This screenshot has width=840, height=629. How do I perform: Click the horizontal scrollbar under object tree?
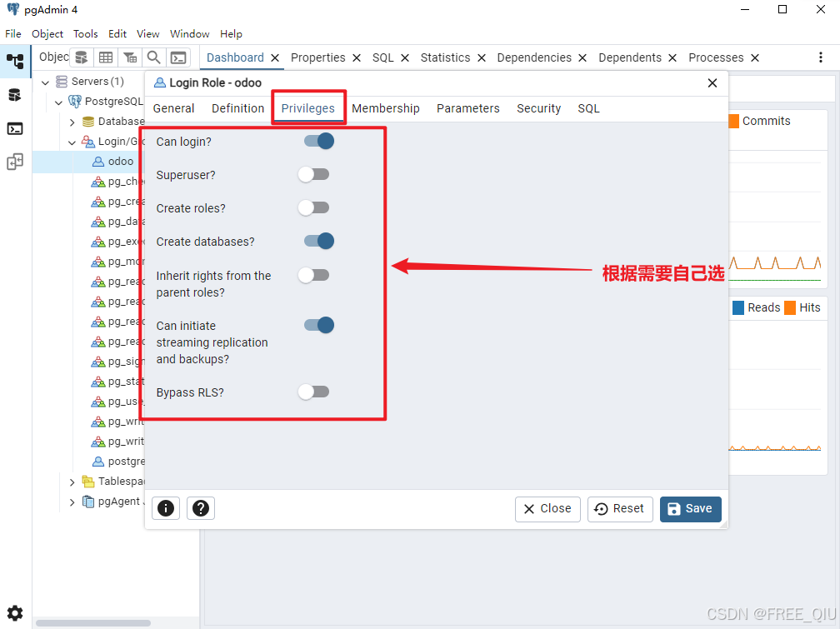point(92,623)
